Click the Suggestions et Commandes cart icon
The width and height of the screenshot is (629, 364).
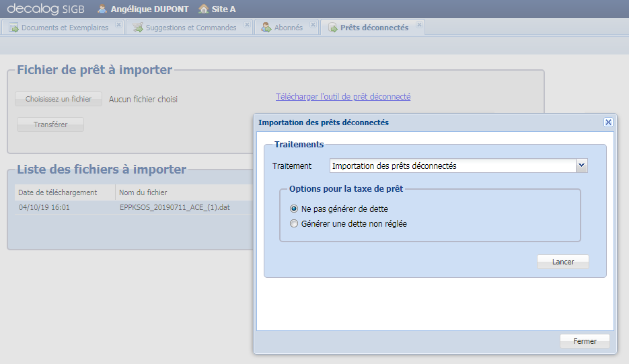tap(138, 28)
